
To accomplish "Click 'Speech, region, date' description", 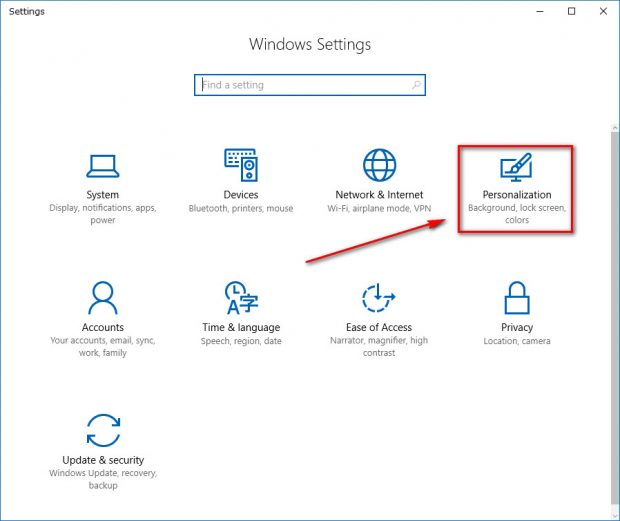I will pyautogui.click(x=241, y=341).
